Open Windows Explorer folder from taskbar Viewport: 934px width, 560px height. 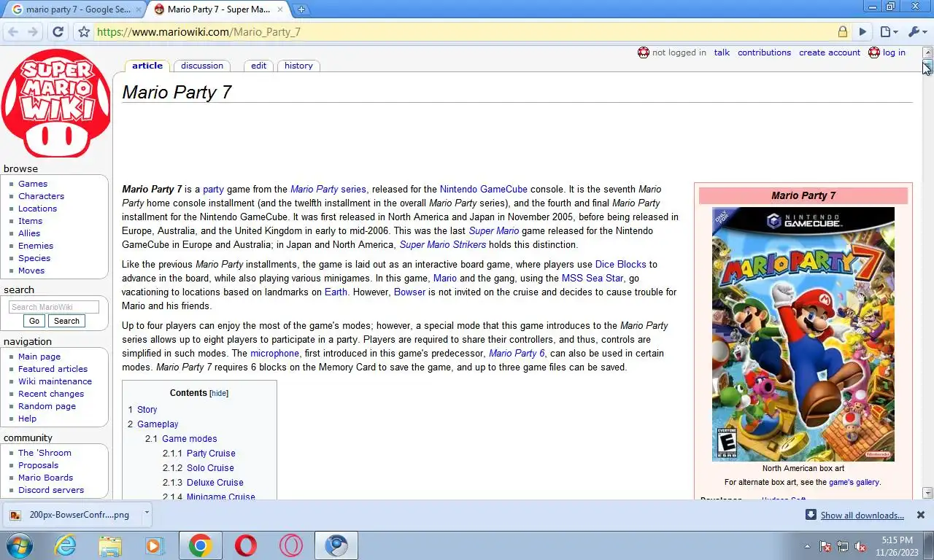click(x=110, y=545)
